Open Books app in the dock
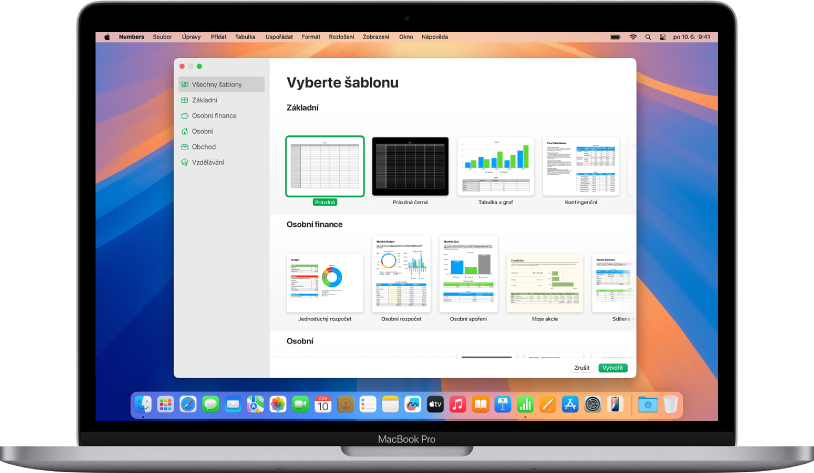 (480, 404)
